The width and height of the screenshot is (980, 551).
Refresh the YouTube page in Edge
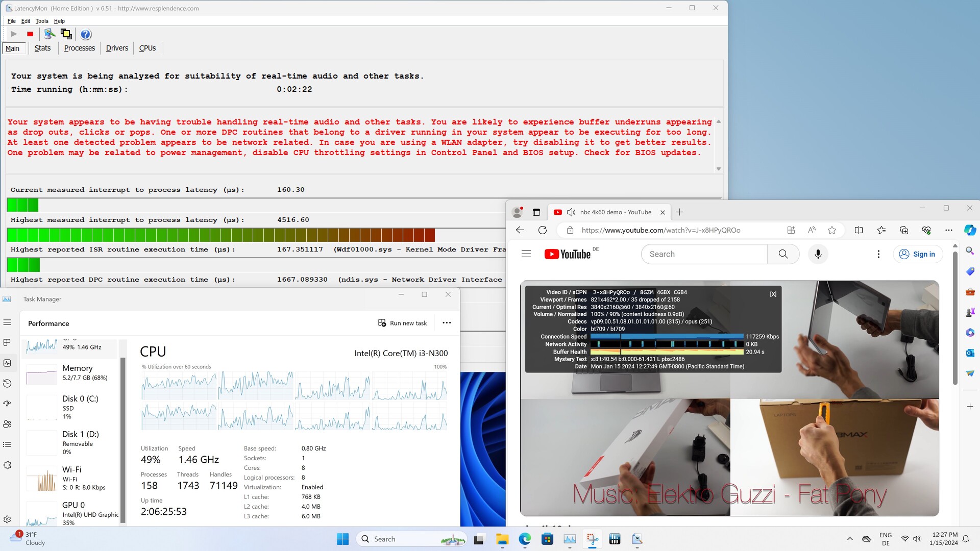point(543,230)
